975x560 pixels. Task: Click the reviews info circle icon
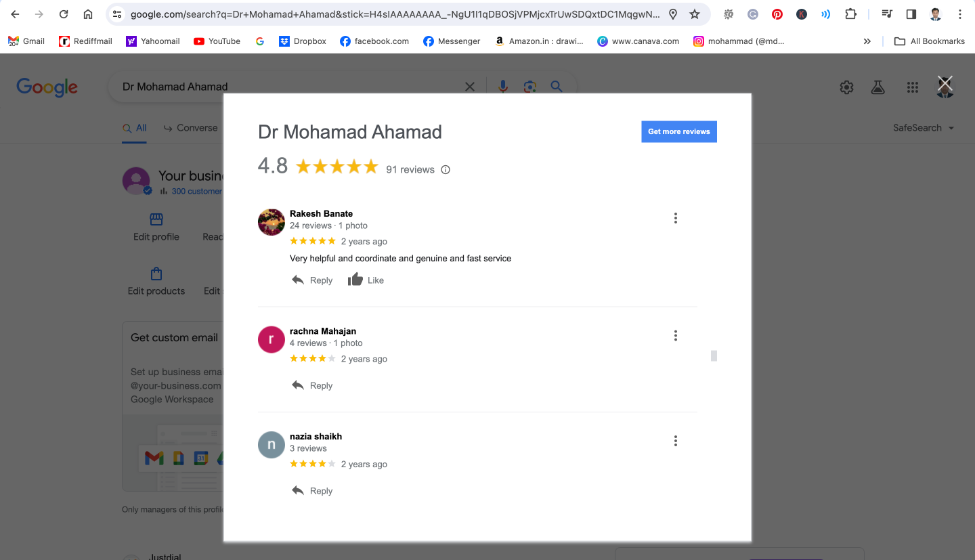[446, 170]
